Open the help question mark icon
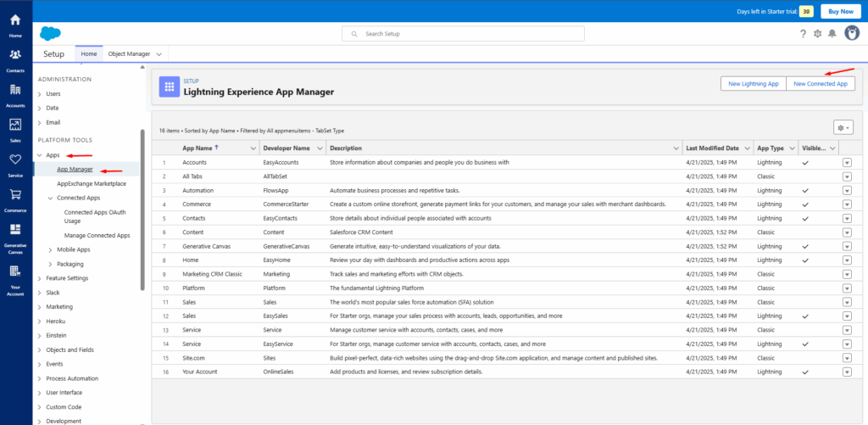This screenshot has width=868, height=425. click(804, 34)
